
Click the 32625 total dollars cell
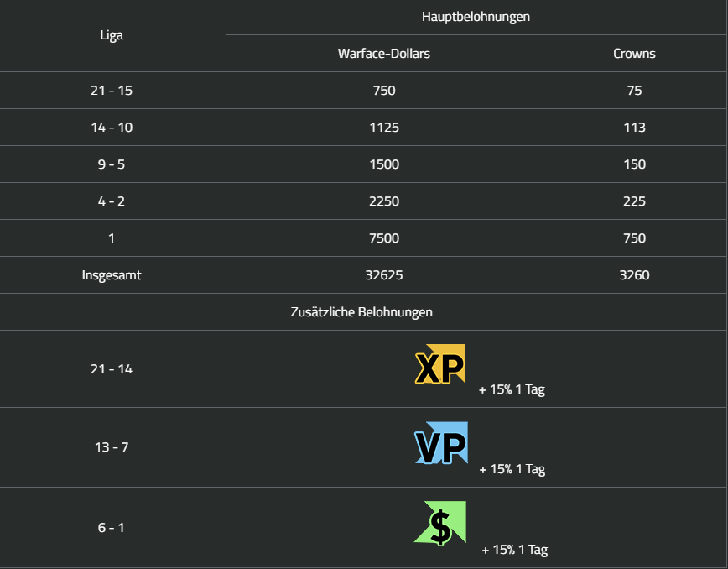tap(384, 275)
